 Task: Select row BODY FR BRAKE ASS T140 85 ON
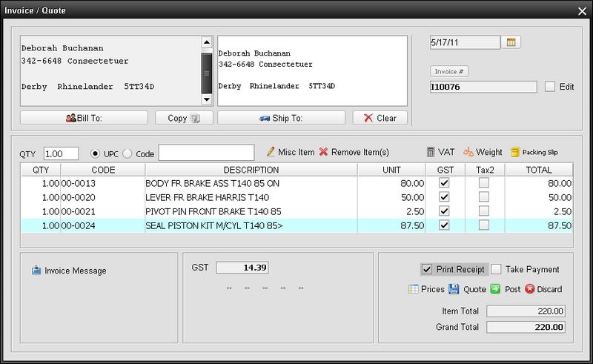[x=297, y=184]
